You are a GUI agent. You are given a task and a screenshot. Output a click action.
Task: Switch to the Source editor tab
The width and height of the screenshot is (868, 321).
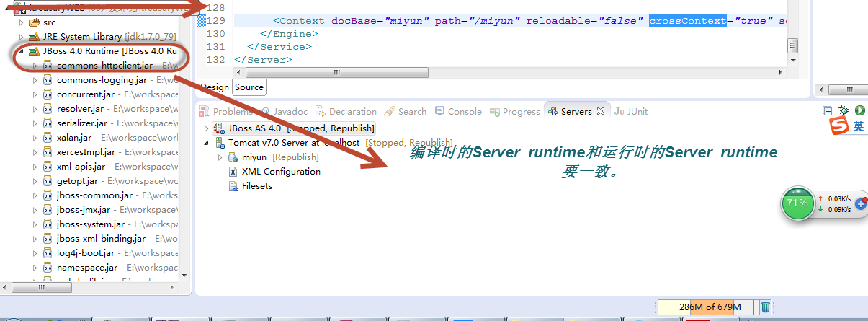(249, 87)
